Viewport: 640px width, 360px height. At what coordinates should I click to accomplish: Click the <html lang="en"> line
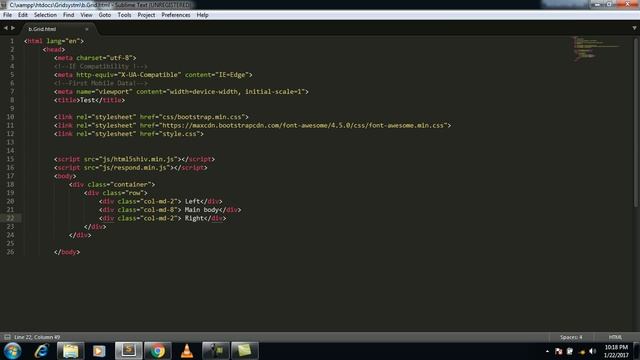click(54, 41)
